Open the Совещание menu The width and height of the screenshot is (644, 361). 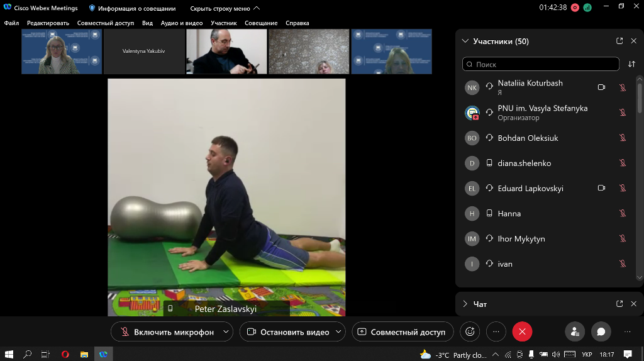[x=261, y=23]
